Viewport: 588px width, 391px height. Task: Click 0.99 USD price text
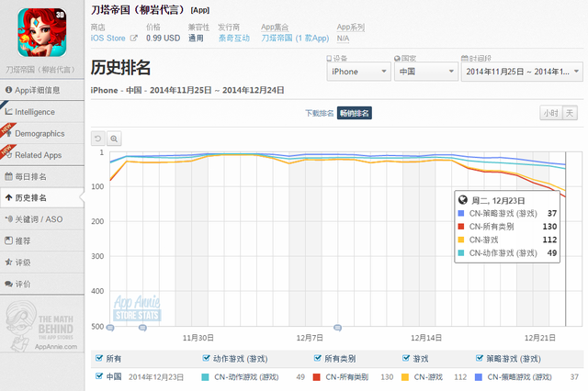point(164,38)
